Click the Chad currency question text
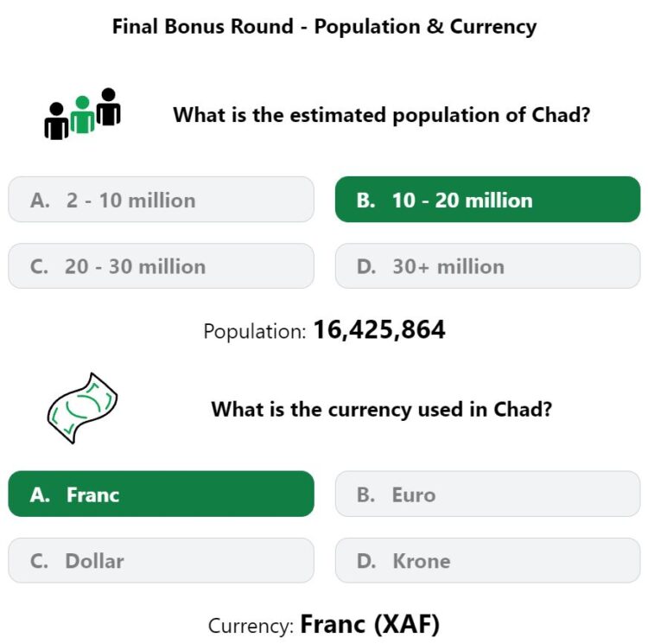648x644 pixels. tap(381, 409)
